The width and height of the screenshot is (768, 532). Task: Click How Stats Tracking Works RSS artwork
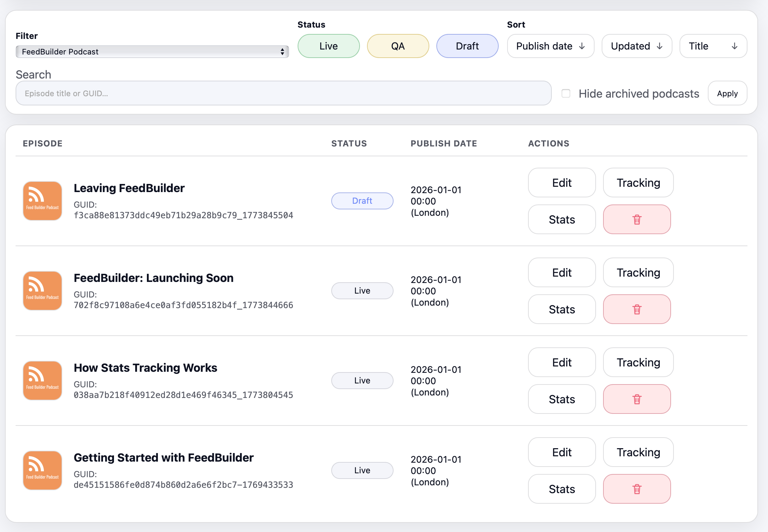[x=42, y=381]
